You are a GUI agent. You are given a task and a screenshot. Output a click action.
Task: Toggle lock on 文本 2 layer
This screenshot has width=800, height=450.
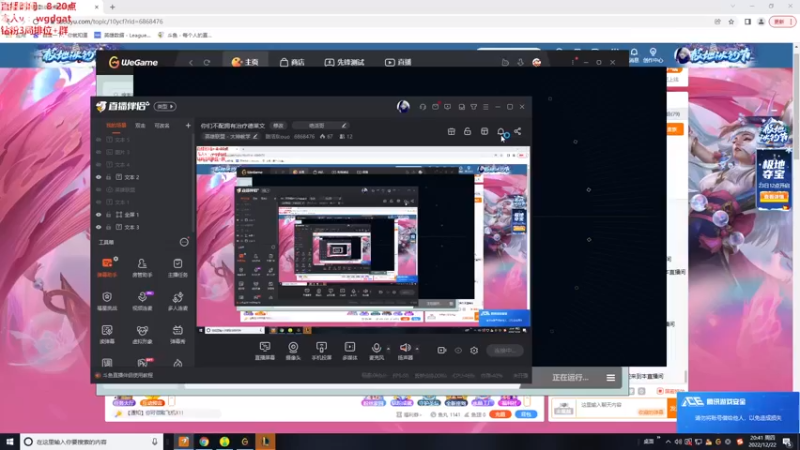pos(109,177)
